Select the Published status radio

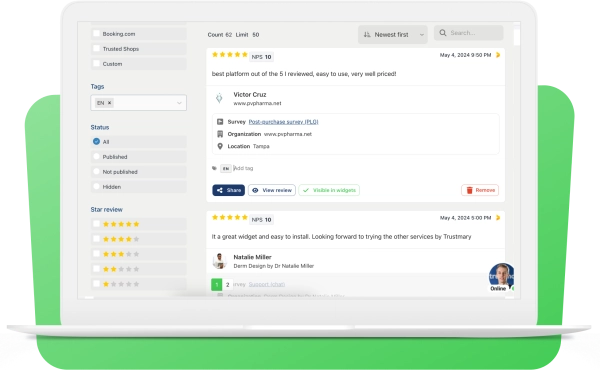[96, 156]
